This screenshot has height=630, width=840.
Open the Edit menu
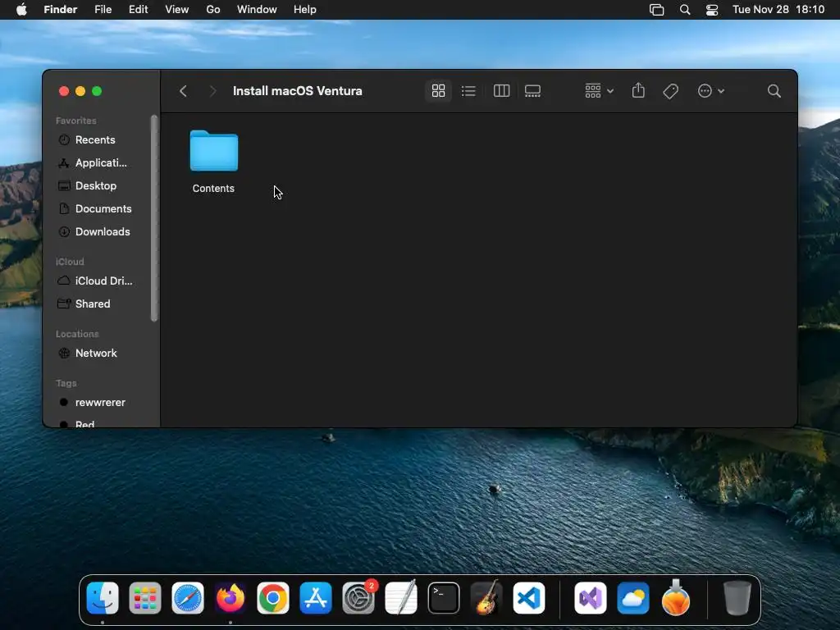pos(138,10)
